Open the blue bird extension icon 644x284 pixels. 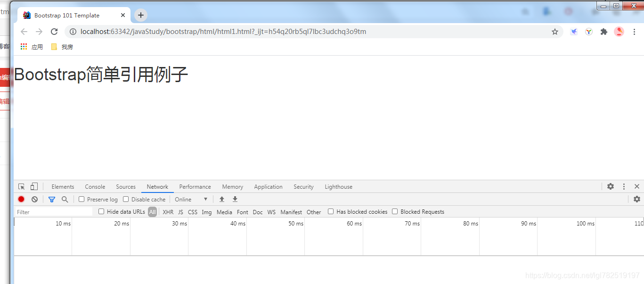(x=574, y=32)
